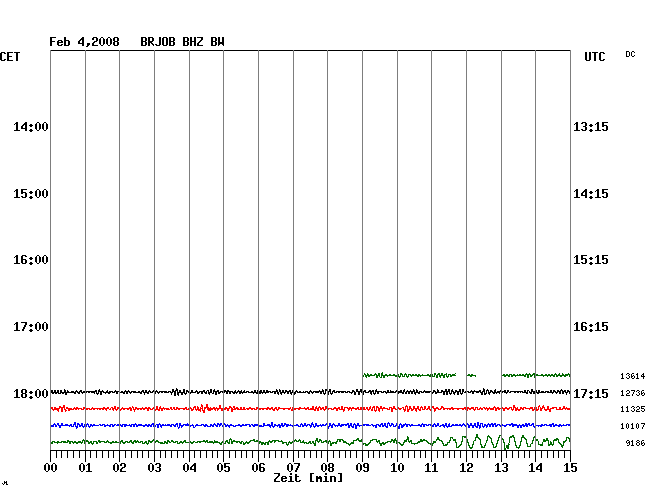Click the minute tick label 08
The height and width of the screenshot is (494, 650).
pyautogui.click(x=327, y=468)
